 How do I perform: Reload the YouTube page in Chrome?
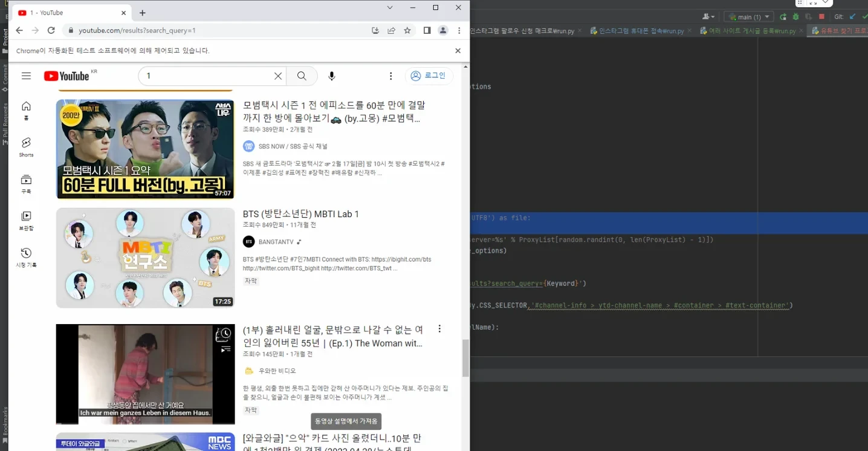(x=51, y=30)
